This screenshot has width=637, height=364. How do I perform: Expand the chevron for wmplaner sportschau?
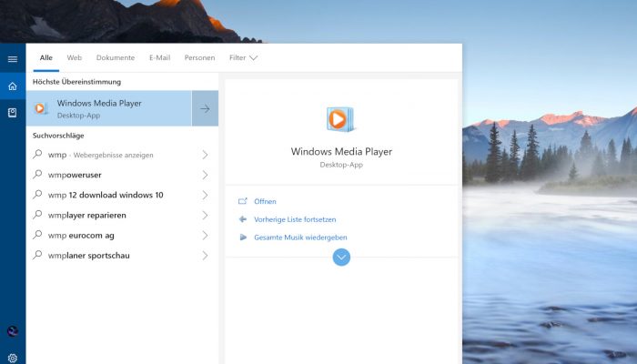click(x=205, y=256)
